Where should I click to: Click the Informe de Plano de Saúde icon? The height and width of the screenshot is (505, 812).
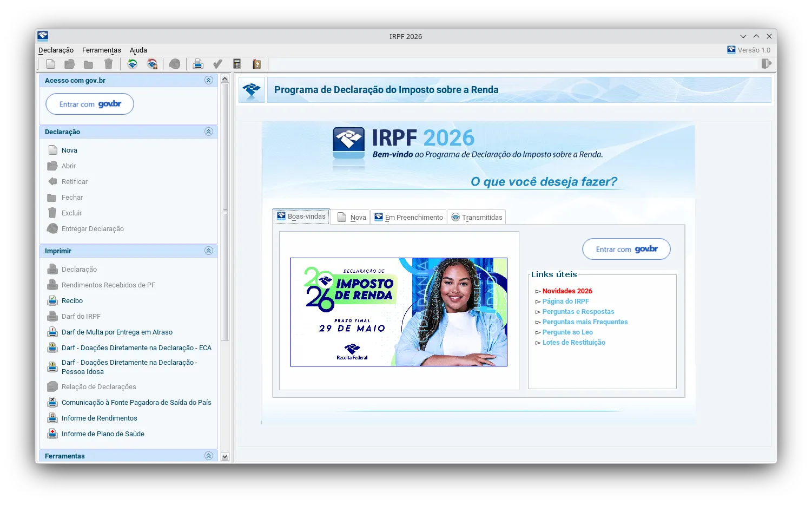point(52,434)
